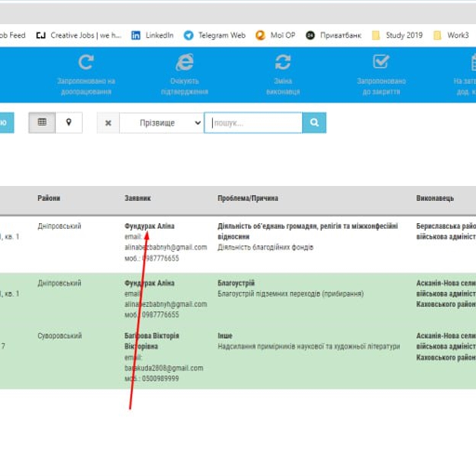Switch to map pin view

[69, 122]
